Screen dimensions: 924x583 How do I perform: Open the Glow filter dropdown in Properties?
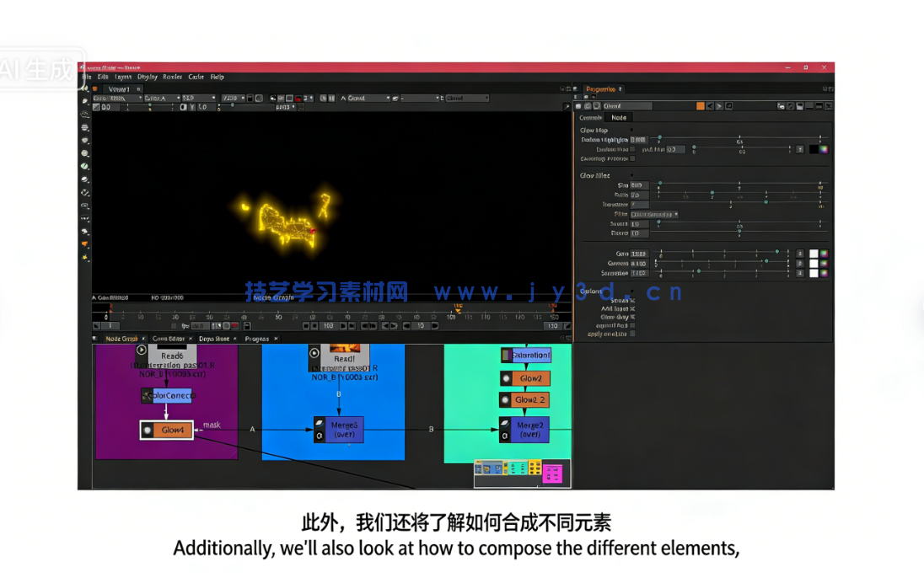tap(653, 214)
